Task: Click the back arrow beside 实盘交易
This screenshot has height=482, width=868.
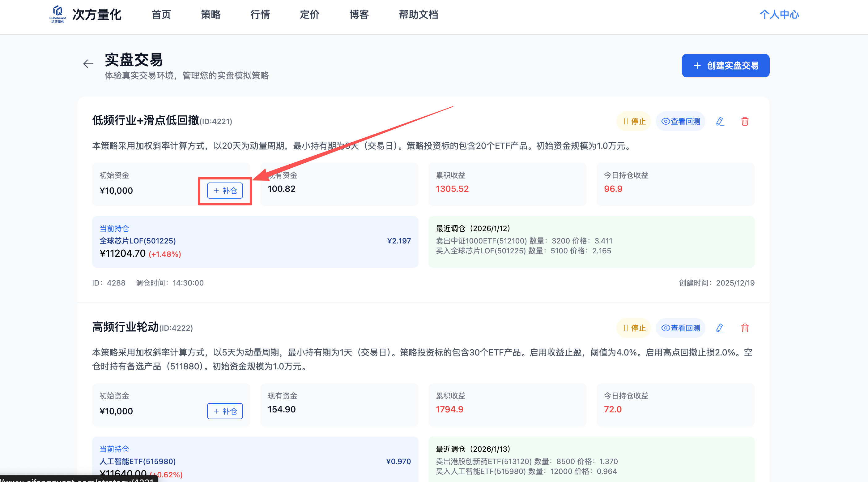Action: pyautogui.click(x=88, y=64)
